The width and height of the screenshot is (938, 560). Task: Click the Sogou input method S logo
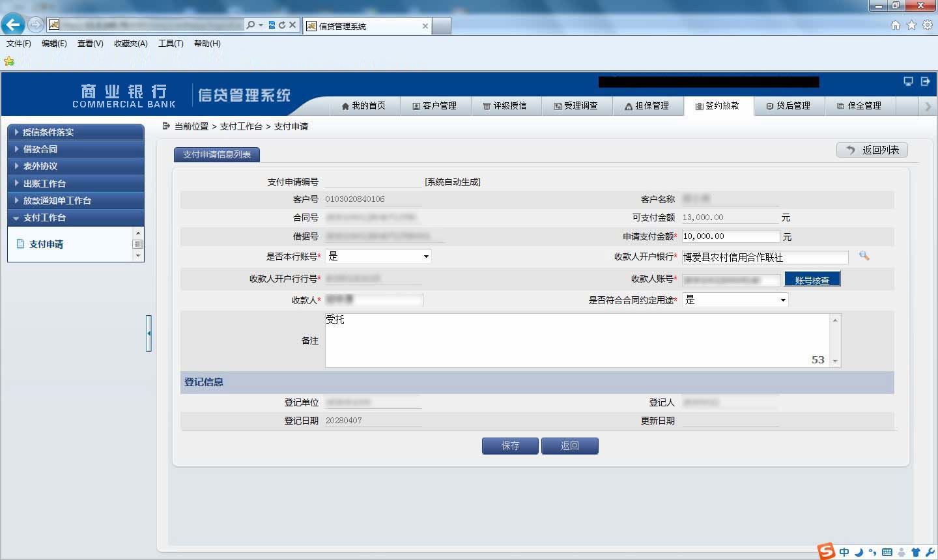(826, 551)
